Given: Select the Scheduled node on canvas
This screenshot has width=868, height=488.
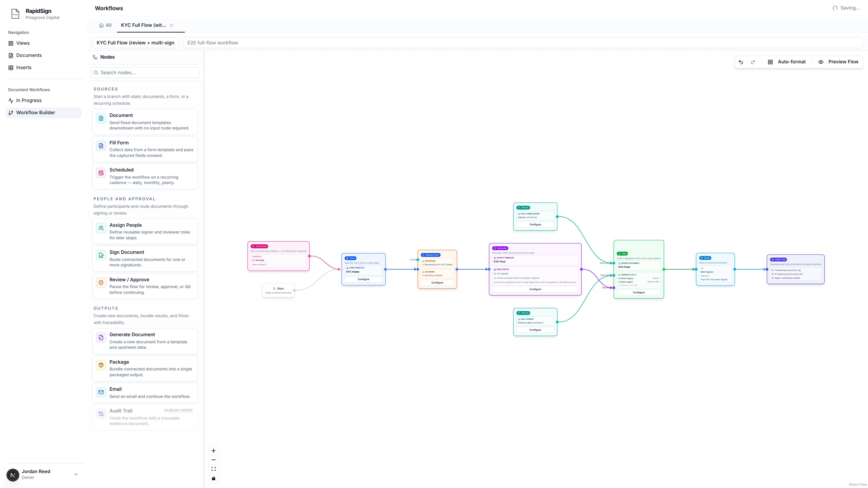Looking at the screenshot, I should pyautogui.click(x=278, y=256).
